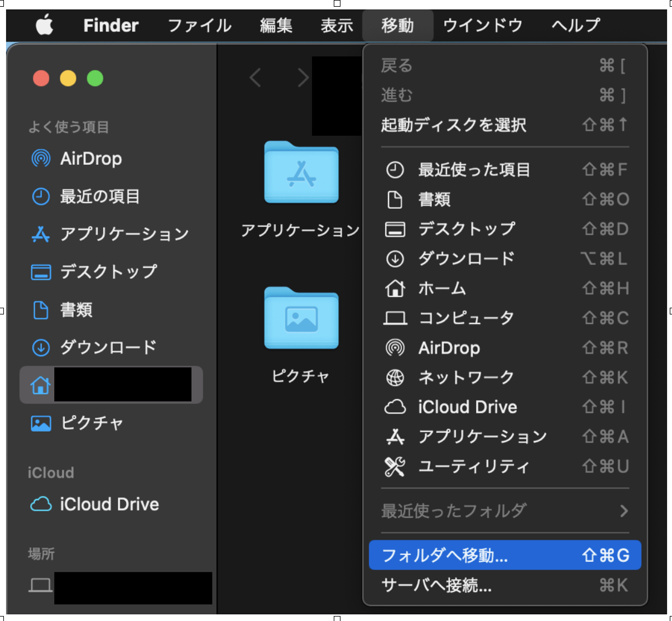Open アプリケーション in the sidebar
Screen dimensions: 672x621
(110, 234)
